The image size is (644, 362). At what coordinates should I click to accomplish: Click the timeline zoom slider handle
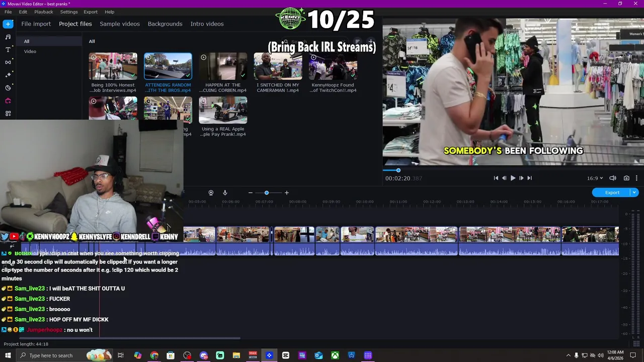pos(267,193)
